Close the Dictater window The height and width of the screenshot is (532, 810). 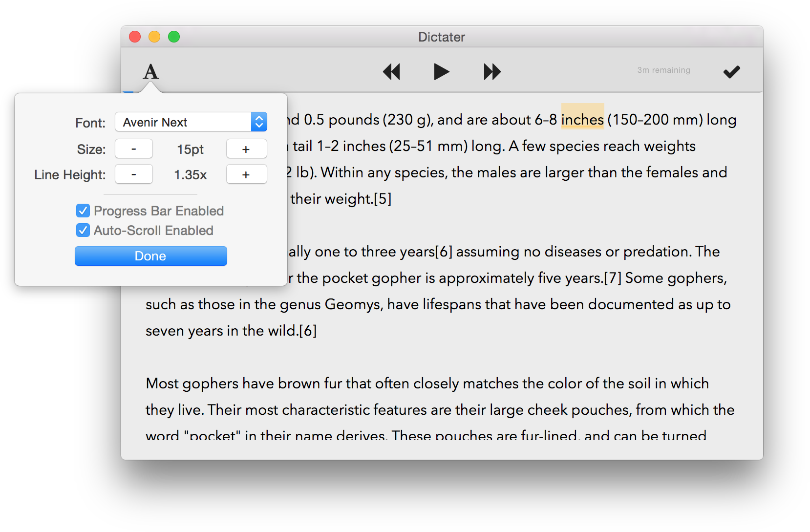pyautogui.click(x=135, y=37)
